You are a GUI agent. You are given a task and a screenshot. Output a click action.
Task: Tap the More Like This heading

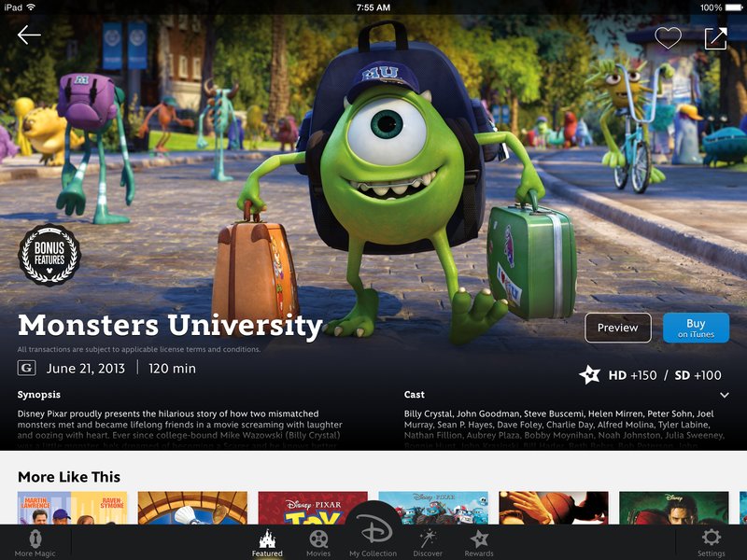click(x=69, y=477)
